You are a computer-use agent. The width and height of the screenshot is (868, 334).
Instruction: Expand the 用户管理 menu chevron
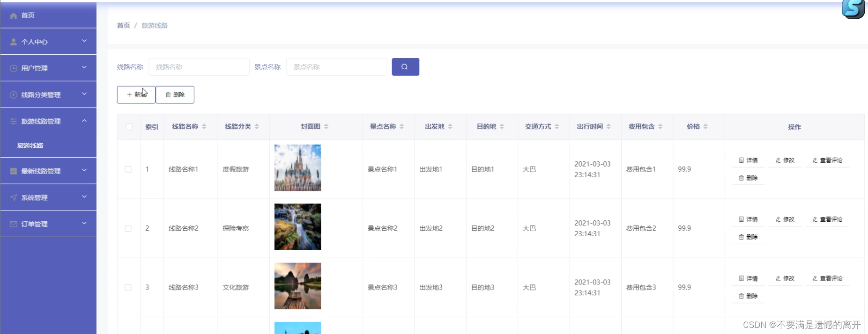pyautogui.click(x=84, y=68)
